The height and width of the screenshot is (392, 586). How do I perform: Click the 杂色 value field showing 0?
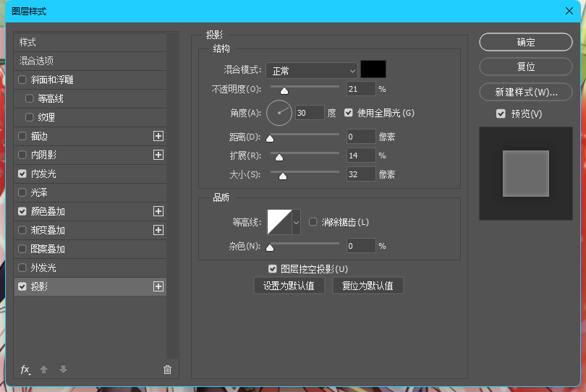361,246
